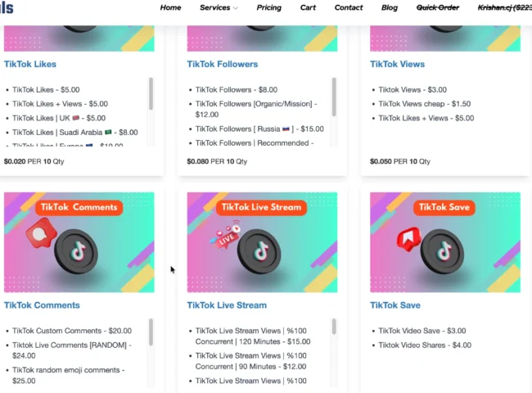Open the Services dropdown menu

[x=219, y=7]
